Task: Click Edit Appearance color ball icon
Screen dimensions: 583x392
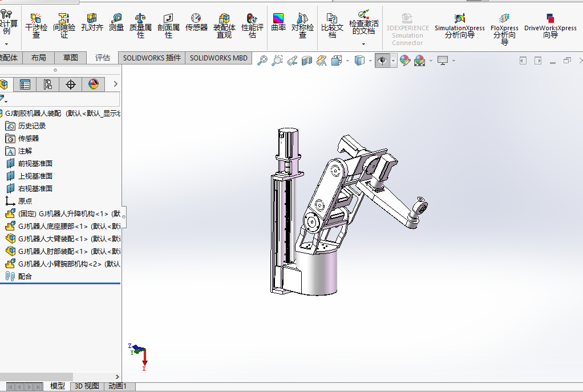Action: coord(405,60)
